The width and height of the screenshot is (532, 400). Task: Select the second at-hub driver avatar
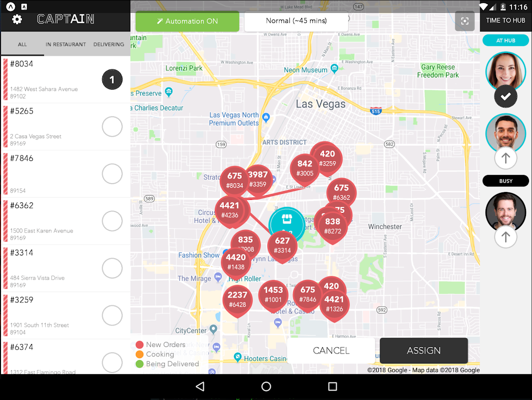(506, 133)
